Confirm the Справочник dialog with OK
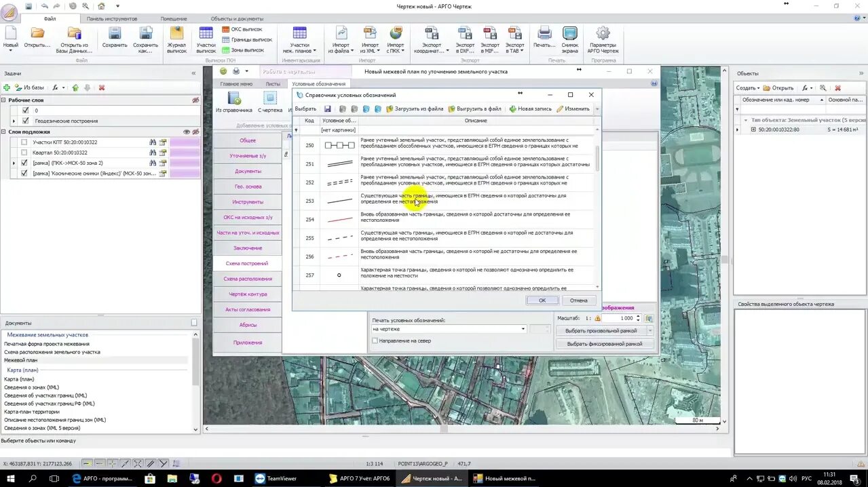This screenshot has height=487, width=868. point(542,300)
